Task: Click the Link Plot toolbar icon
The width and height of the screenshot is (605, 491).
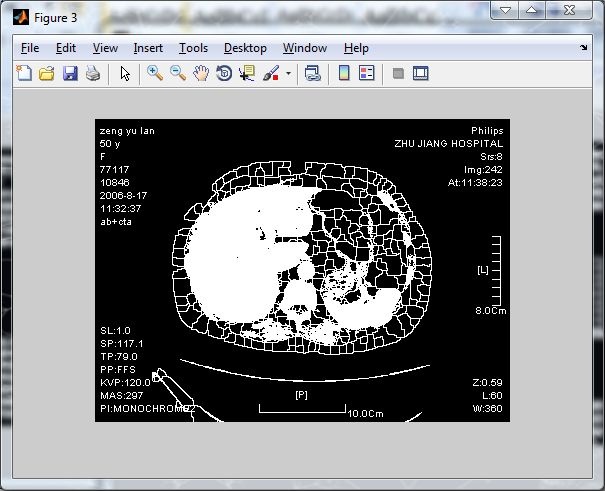Action: pyautogui.click(x=312, y=73)
